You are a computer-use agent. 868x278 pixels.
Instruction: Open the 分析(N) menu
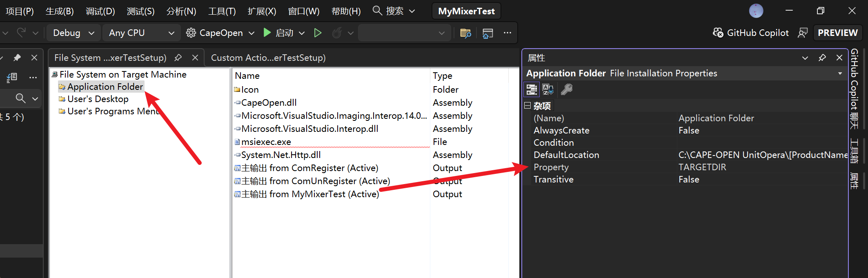click(x=181, y=11)
